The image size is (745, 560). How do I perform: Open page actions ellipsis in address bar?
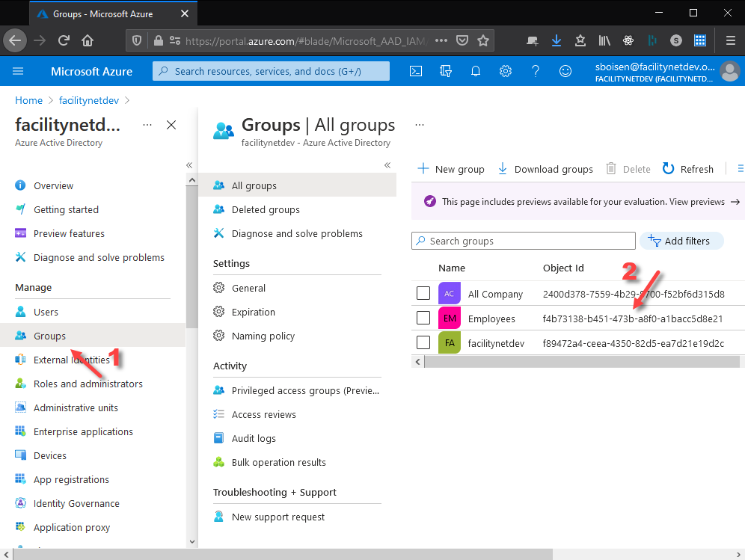[441, 40]
